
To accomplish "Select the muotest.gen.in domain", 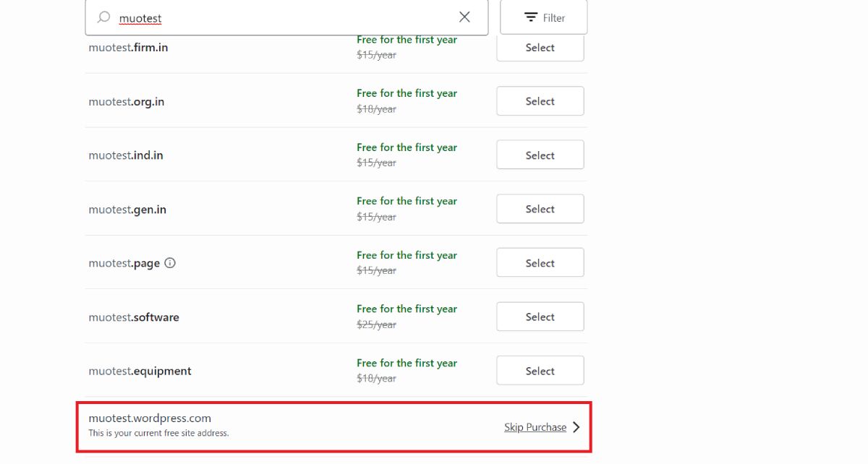I will click(x=540, y=208).
